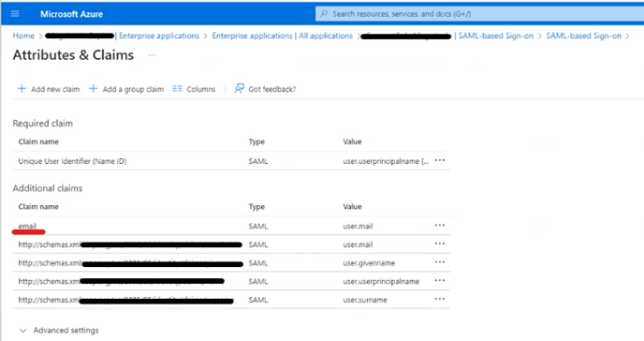Open ellipsis menu for user.surname row
The image size is (644, 341).
[x=440, y=299]
